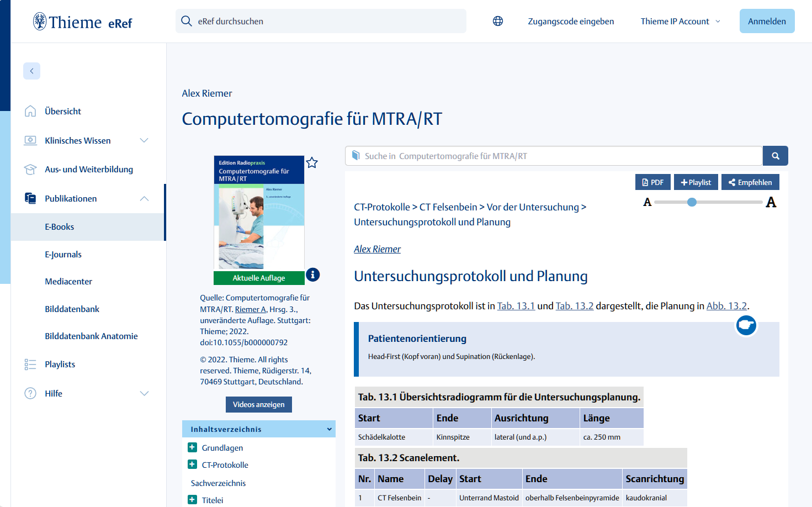Expand Grundlagen with its plus icon
This screenshot has height=507, width=812.
[192, 447]
